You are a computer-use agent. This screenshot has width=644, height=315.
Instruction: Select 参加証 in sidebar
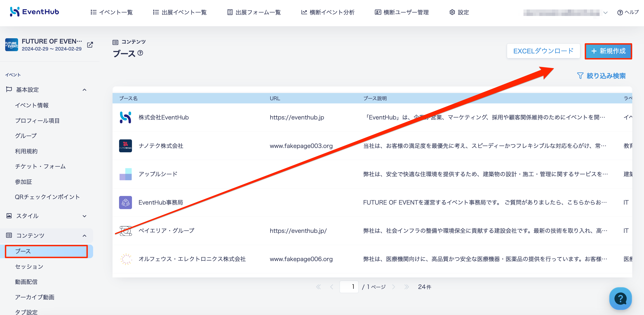coord(23,181)
